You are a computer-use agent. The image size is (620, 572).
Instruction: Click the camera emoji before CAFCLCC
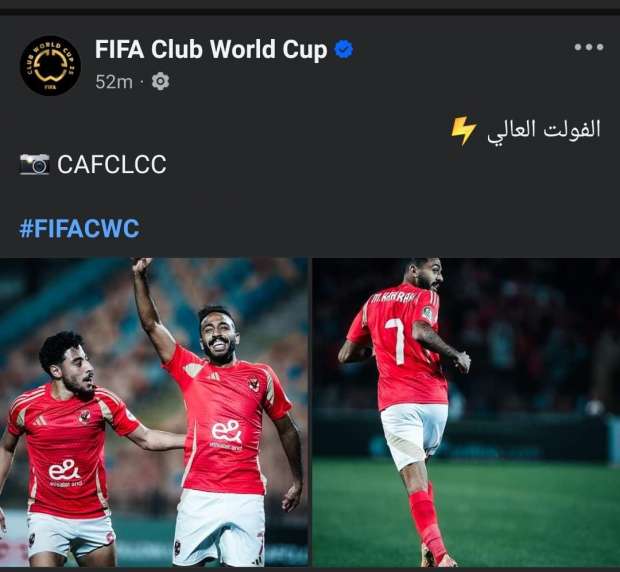tap(34, 164)
